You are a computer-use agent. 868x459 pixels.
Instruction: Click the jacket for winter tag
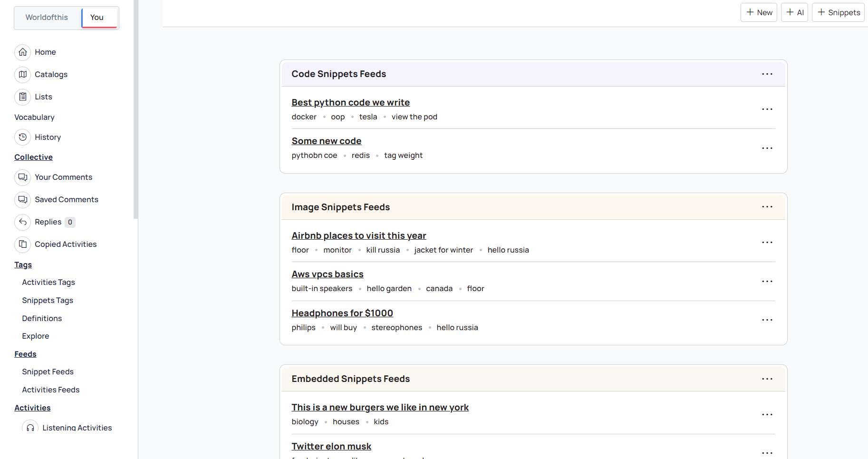444,250
